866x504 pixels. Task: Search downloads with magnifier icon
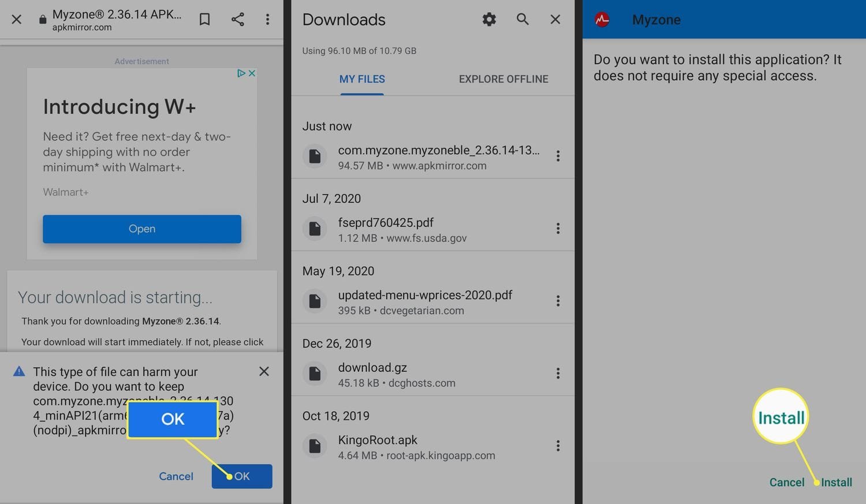point(522,20)
